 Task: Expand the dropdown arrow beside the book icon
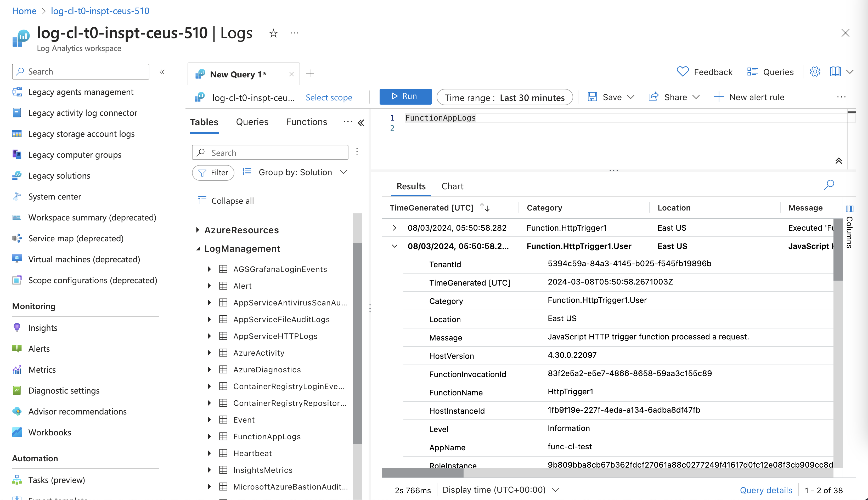(849, 72)
